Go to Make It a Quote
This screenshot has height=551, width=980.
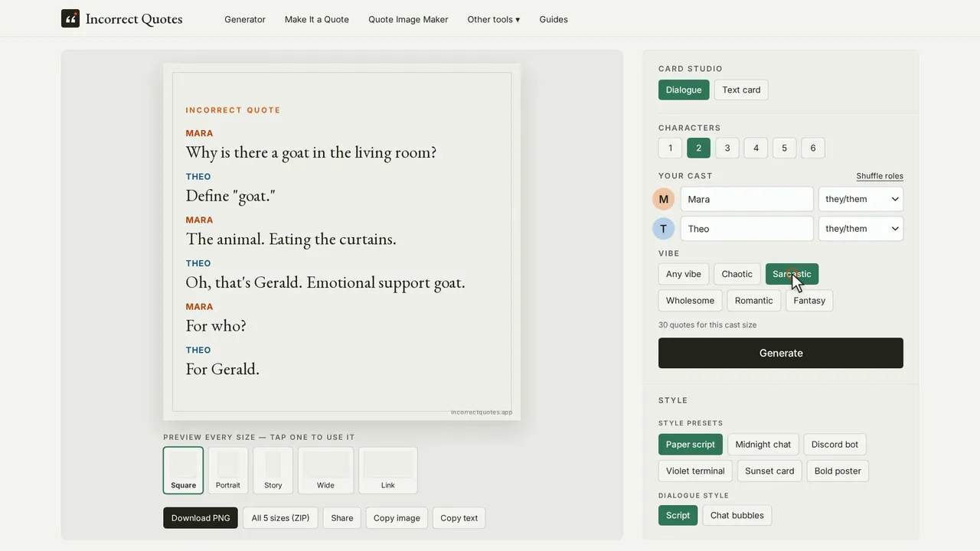317,19
